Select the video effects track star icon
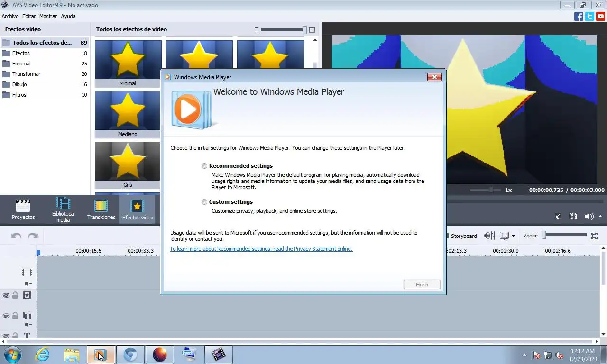607x364 pixels. (27, 295)
